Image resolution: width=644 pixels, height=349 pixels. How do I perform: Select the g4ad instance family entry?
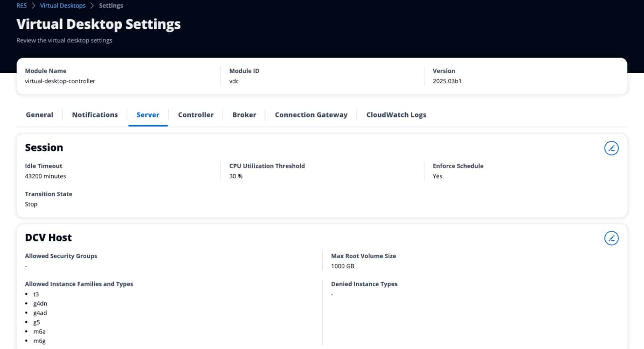40,313
